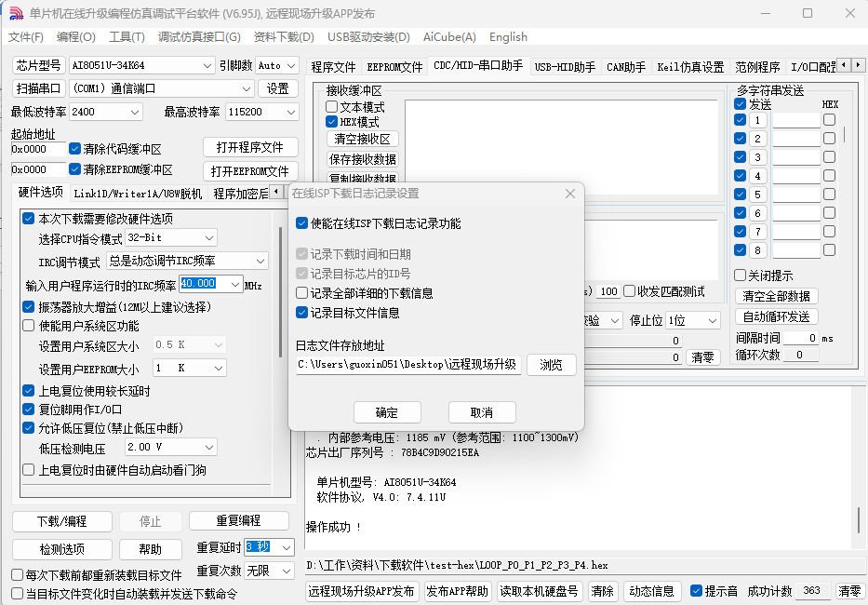Click 确定 button in log dialog
This screenshot has height=605, width=868.
[x=387, y=412]
